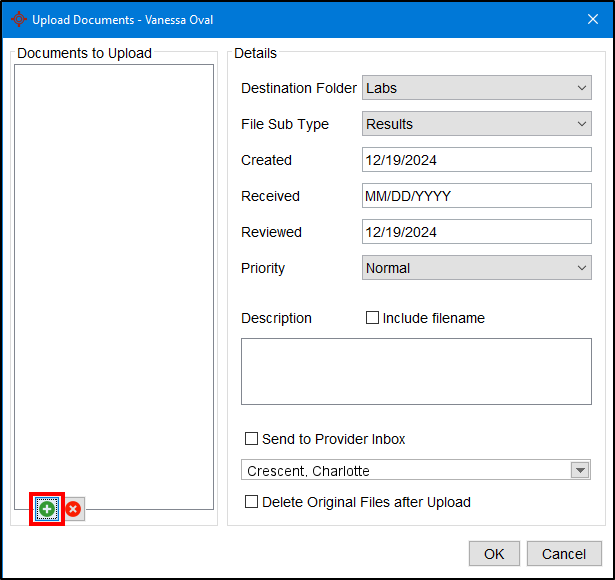
Task: Focus the Created date field
Action: coord(476,160)
